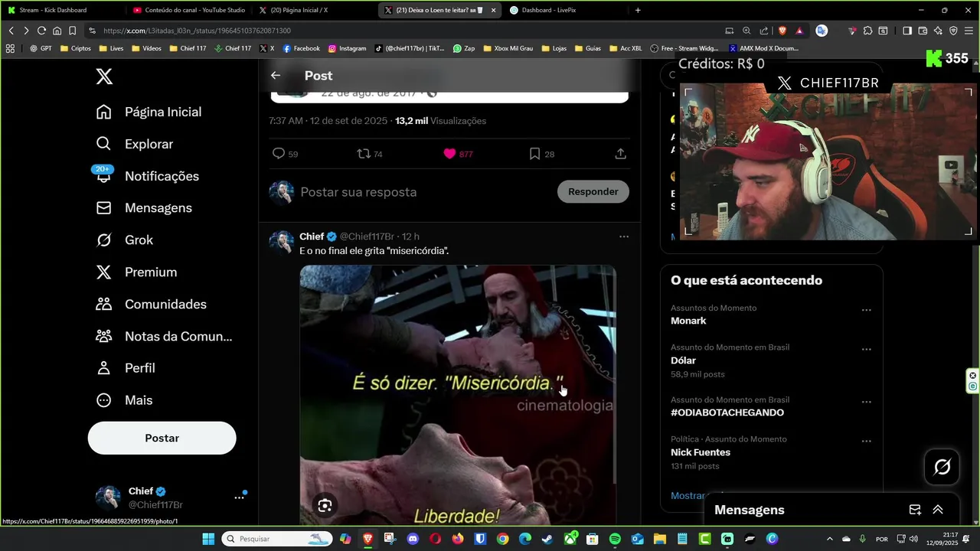Image resolution: width=980 pixels, height=551 pixels.
Task: Expand the Mensagens drawer
Action: click(x=938, y=510)
